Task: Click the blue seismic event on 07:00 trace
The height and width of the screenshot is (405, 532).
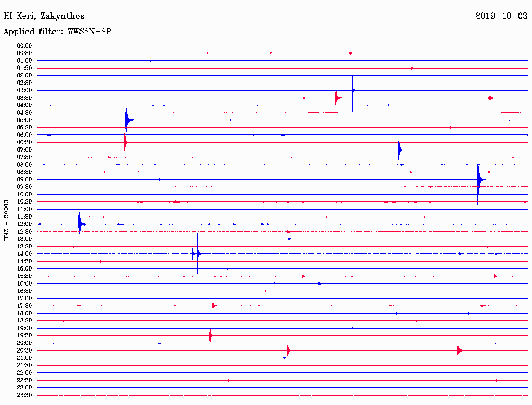Action: [x=400, y=150]
